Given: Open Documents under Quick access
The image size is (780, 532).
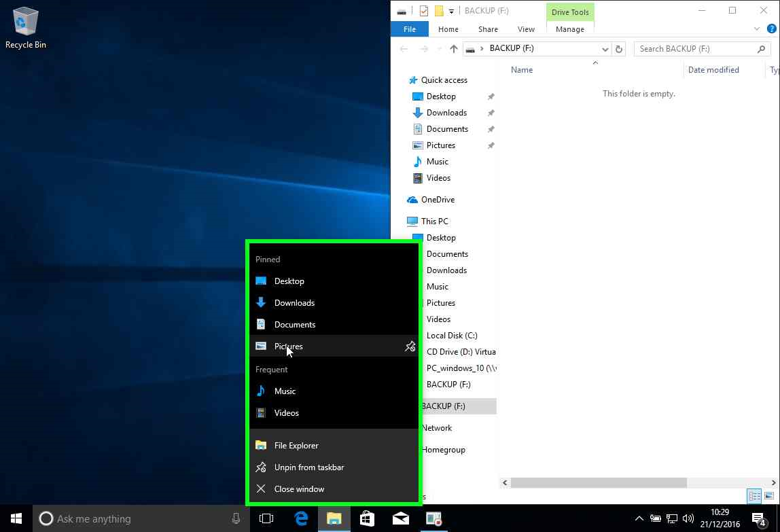Looking at the screenshot, I should tap(446, 129).
